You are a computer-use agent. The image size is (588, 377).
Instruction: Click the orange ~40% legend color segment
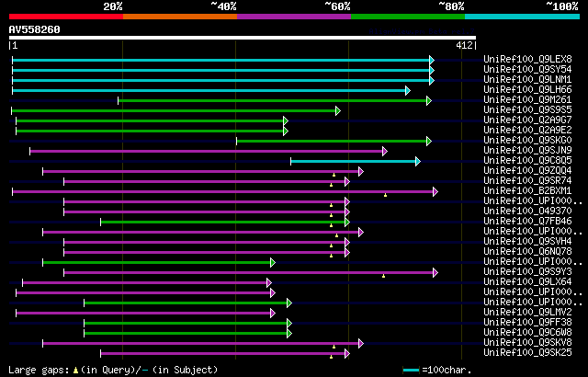pos(180,17)
